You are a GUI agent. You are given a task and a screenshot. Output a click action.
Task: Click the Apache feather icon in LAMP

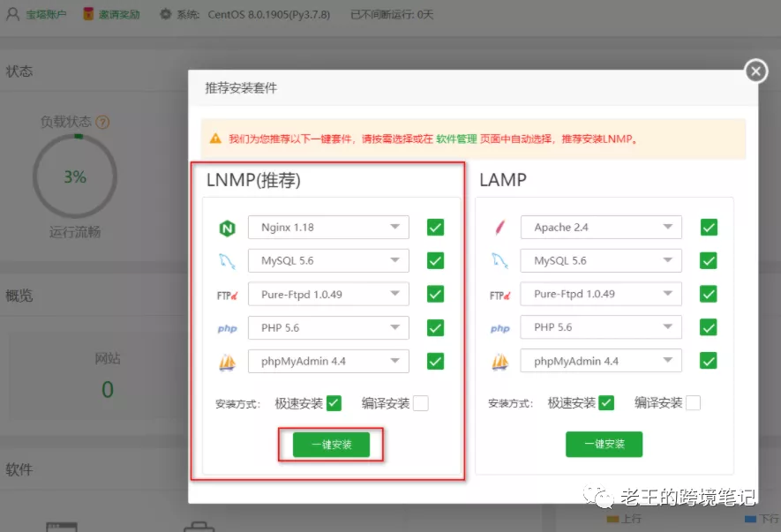pyautogui.click(x=499, y=228)
